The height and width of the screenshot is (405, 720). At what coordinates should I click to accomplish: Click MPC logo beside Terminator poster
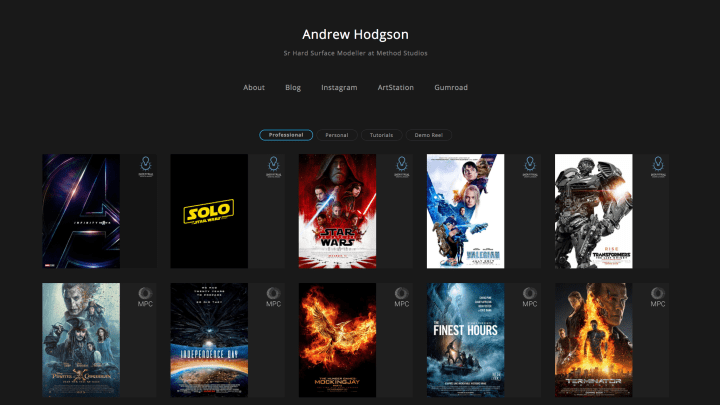click(658, 297)
